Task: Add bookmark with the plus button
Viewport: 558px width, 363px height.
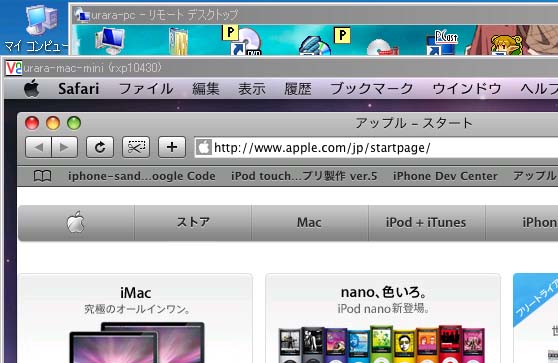Action: (172, 147)
